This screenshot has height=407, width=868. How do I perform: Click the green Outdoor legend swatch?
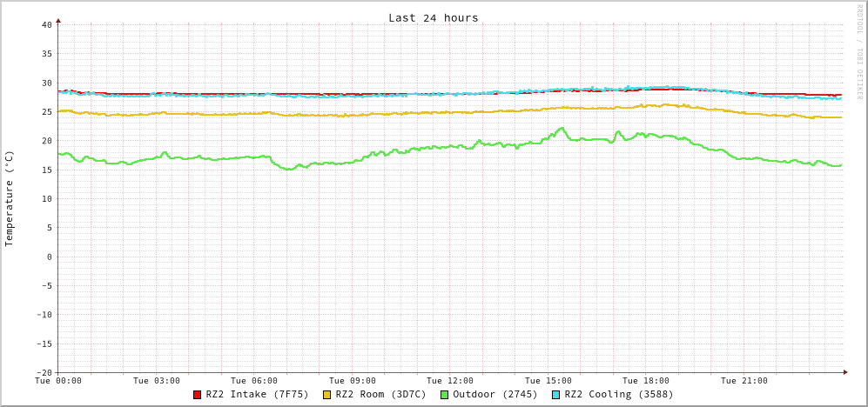point(444,395)
